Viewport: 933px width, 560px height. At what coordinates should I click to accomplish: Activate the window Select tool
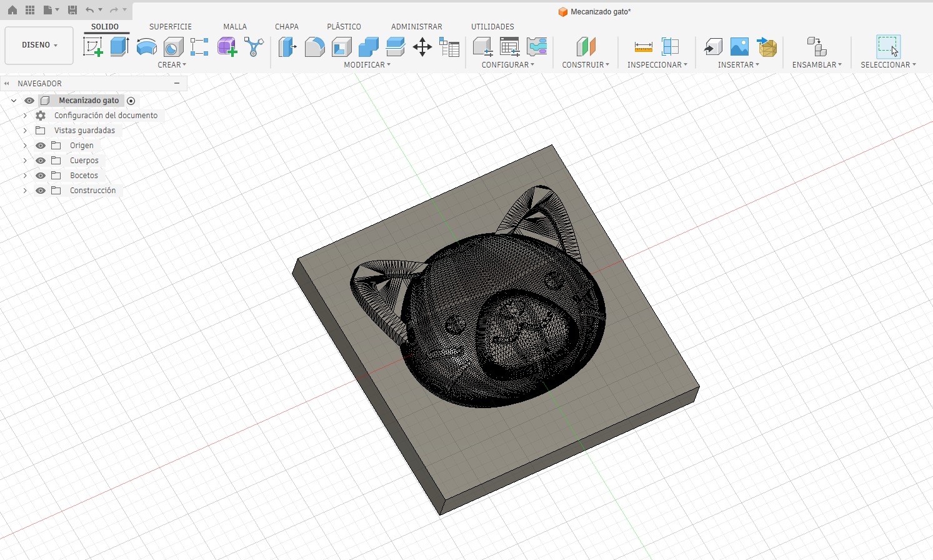point(888,47)
